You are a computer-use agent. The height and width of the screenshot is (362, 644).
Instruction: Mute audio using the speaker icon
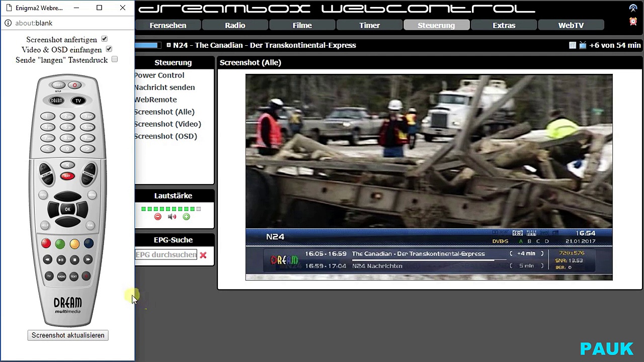pos(172,217)
